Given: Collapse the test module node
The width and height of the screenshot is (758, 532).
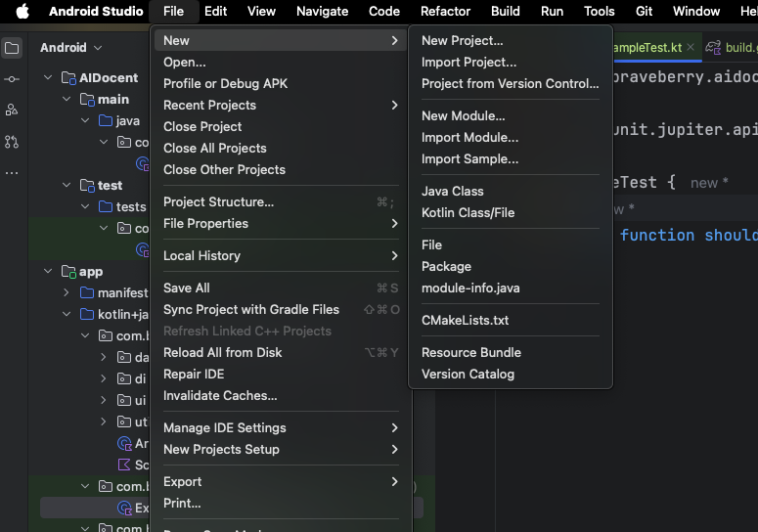Looking at the screenshot, I should pyautogui.click(x=67, y=185).
